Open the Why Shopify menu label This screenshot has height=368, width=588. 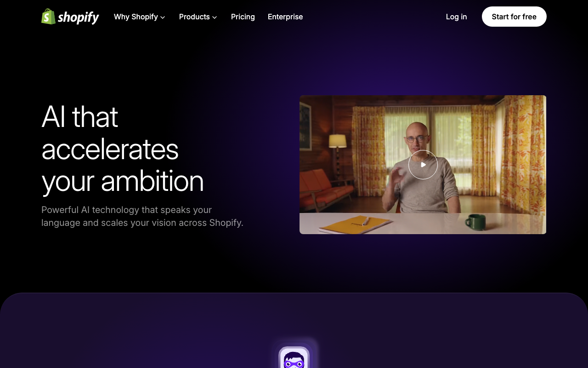pos(136,17)
